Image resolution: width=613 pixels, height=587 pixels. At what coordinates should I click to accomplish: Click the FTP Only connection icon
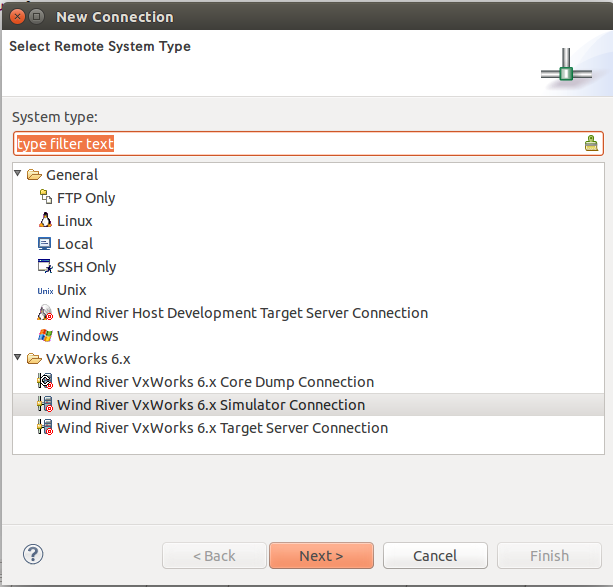pos(45,197)
